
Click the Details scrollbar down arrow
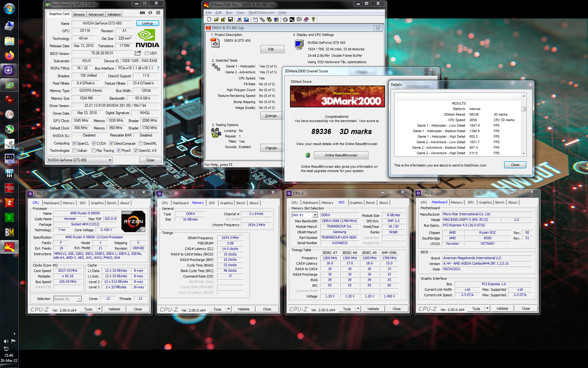[x=524, y=154]
